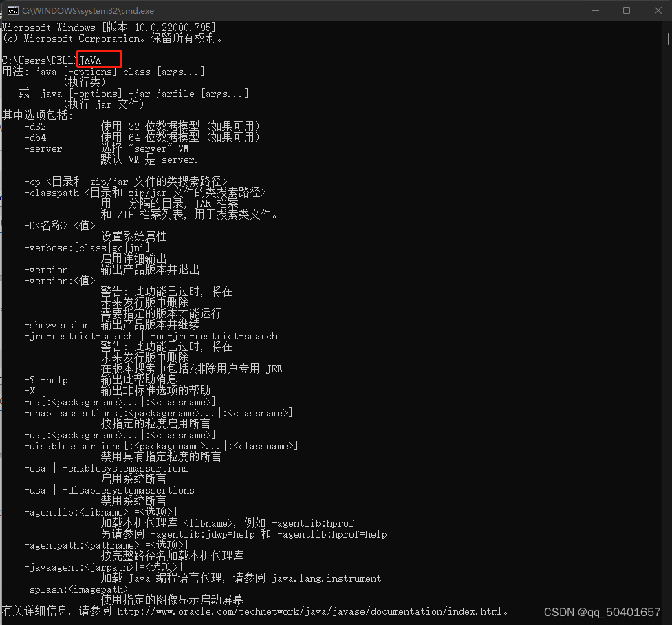Screen dimensions: 672x625
Task: Click the -server option text
Action: [43, 148]
